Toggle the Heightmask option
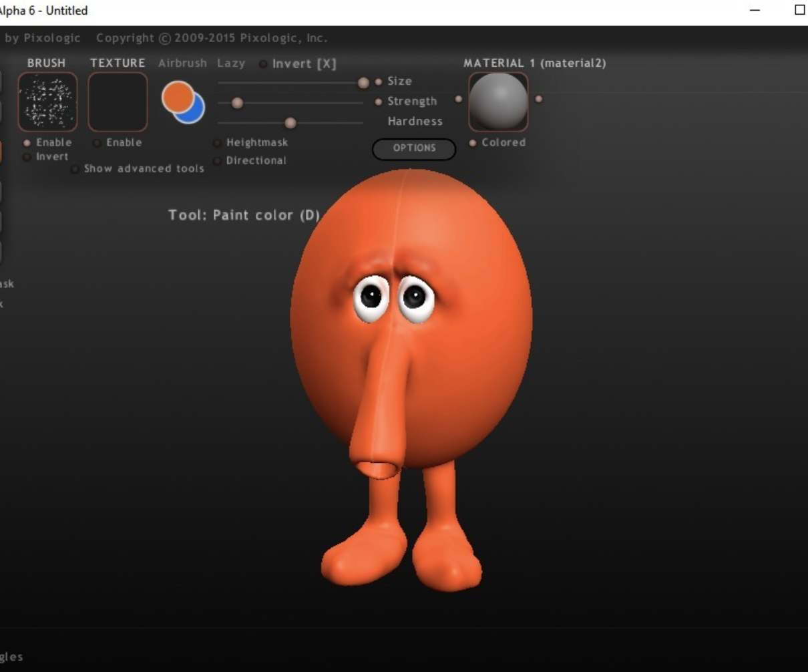Viewport: 808px width, 672px height. click(x=217, y=143)
